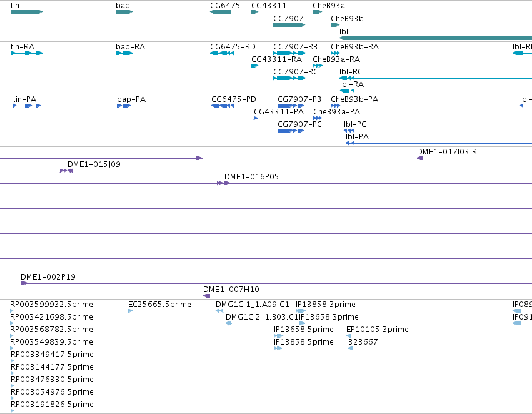The image size is (532, 414).
Task: Select the IP13658.3prime EST glyph
Action: coord(302,323)
